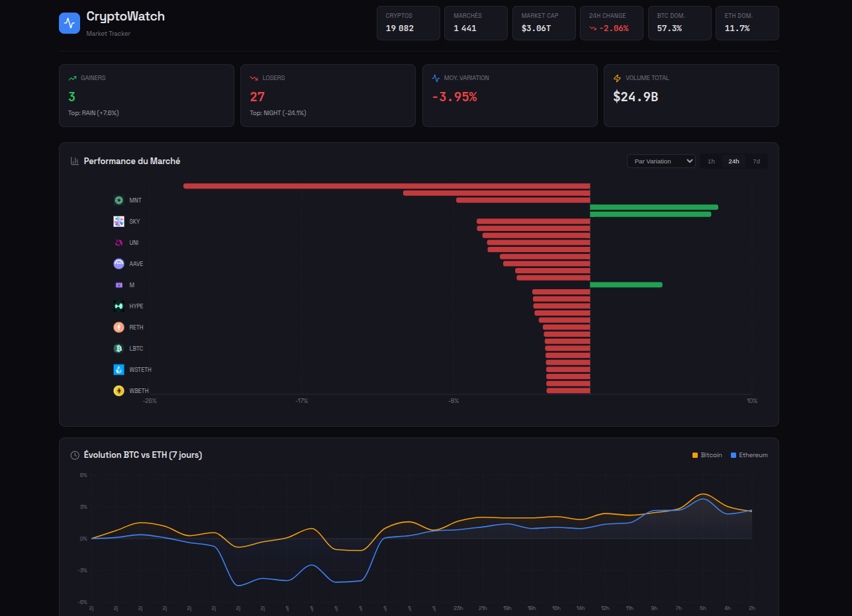
Task: Click the Market Cap stat box
Action: click(544, 23)
